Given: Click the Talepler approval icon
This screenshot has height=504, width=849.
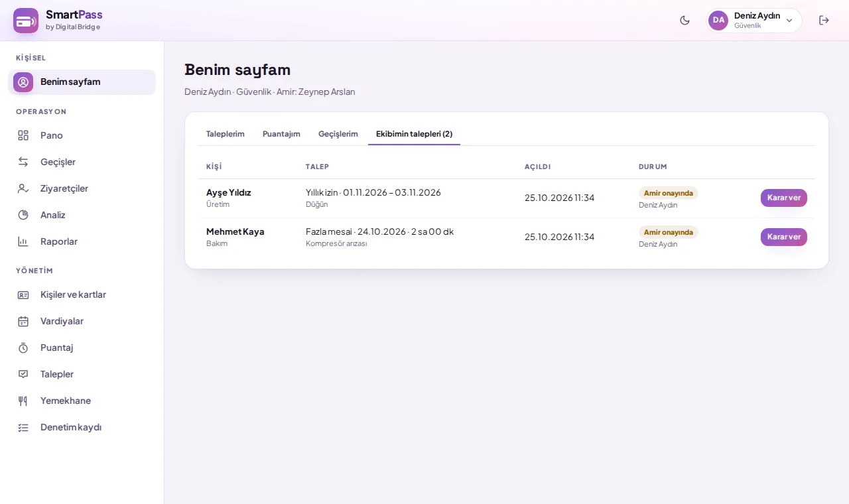Looking at the screenshot, I should coord(23,374).
